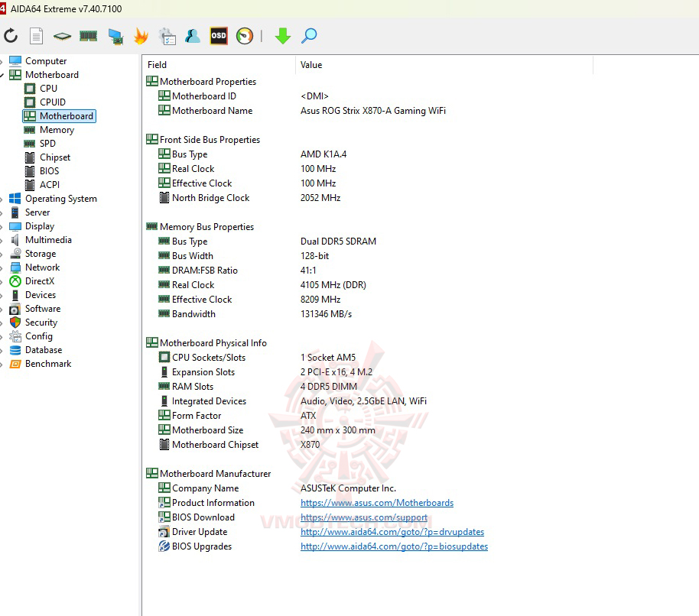
Task: Expand the Network tree node
Action: 2,267
